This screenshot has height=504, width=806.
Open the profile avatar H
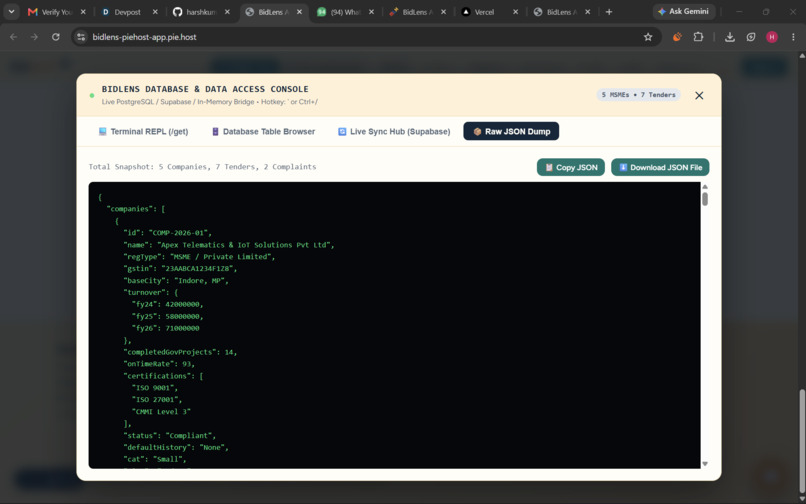point(772,37)
